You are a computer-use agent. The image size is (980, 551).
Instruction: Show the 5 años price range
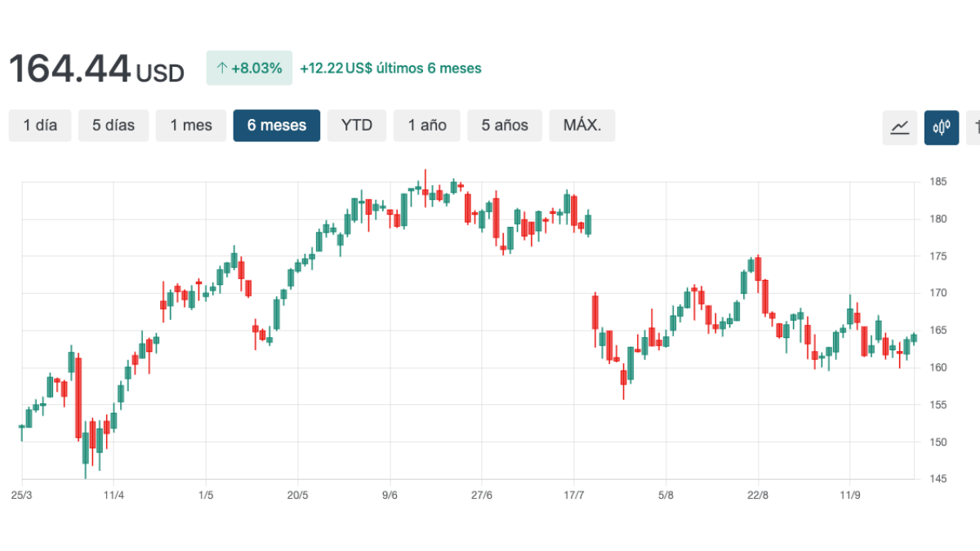tap(505, 126)
